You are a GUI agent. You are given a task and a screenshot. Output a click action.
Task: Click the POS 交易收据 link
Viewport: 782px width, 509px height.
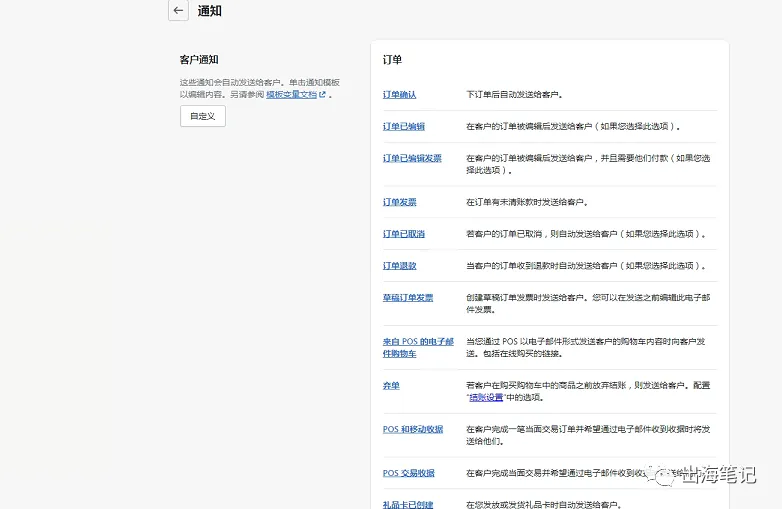click(408, 473)
